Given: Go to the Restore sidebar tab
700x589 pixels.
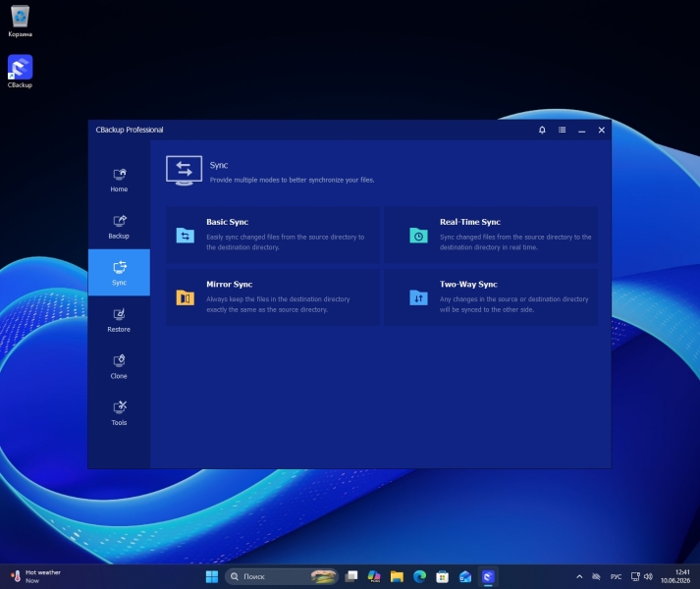Looking at the screenshot, I should [x=119, y=320].
